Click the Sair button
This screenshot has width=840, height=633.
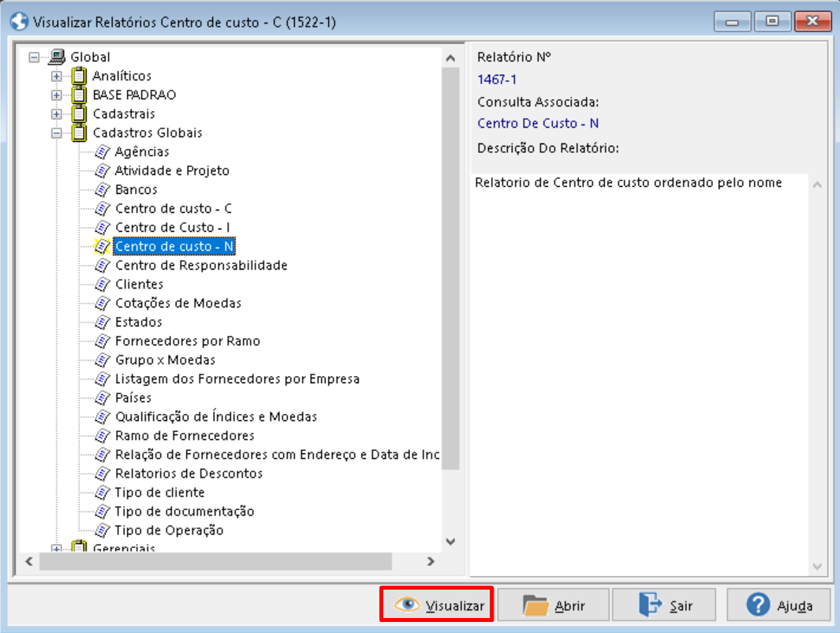(664, 605)
